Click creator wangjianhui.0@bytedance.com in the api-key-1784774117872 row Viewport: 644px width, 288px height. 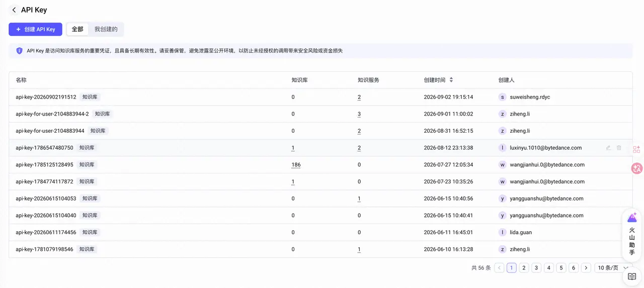(x=547, y=181)
